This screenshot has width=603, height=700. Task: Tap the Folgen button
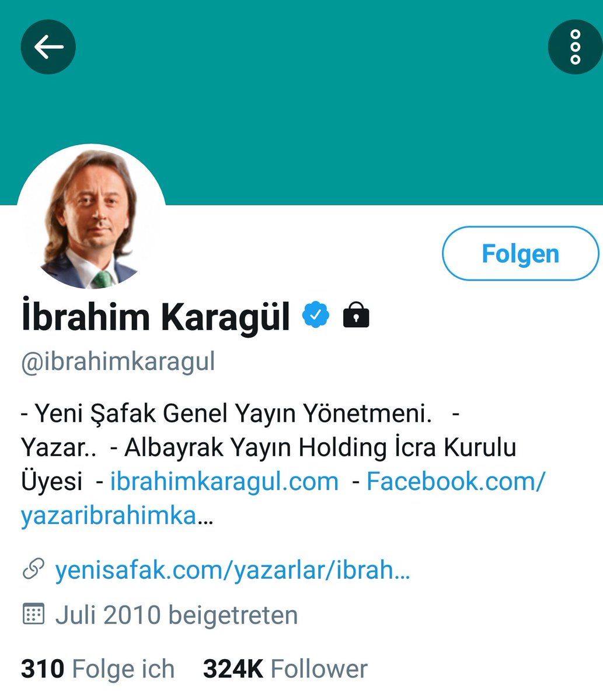[x=521, y=254]
